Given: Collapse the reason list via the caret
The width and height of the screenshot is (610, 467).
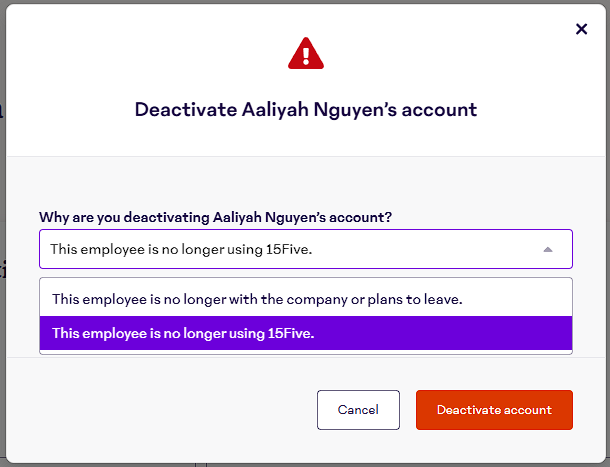Looking at the screenshot, I should 547,249.
